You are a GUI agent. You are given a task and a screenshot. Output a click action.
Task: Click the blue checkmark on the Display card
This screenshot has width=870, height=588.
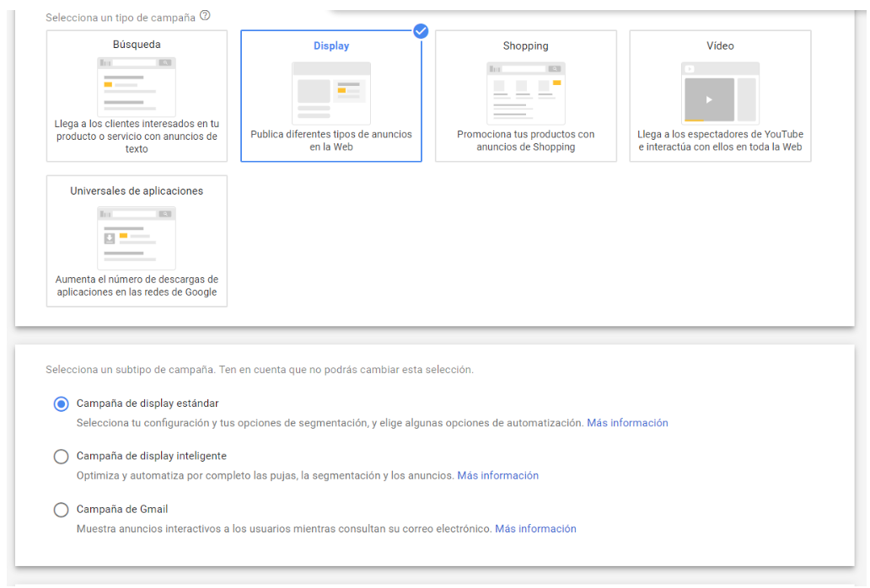pos(420,31)
